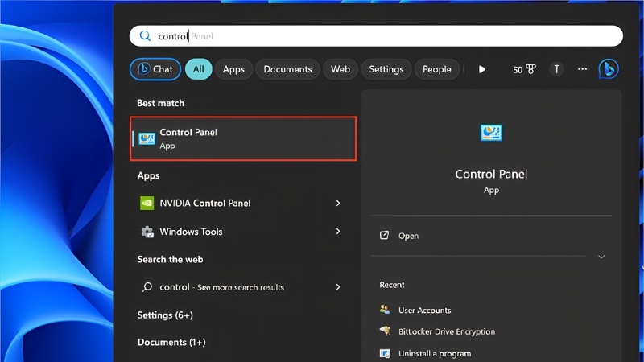644x362 pixels.
Task: Expand Windows Tools chevron
Action: coord(337,232)
